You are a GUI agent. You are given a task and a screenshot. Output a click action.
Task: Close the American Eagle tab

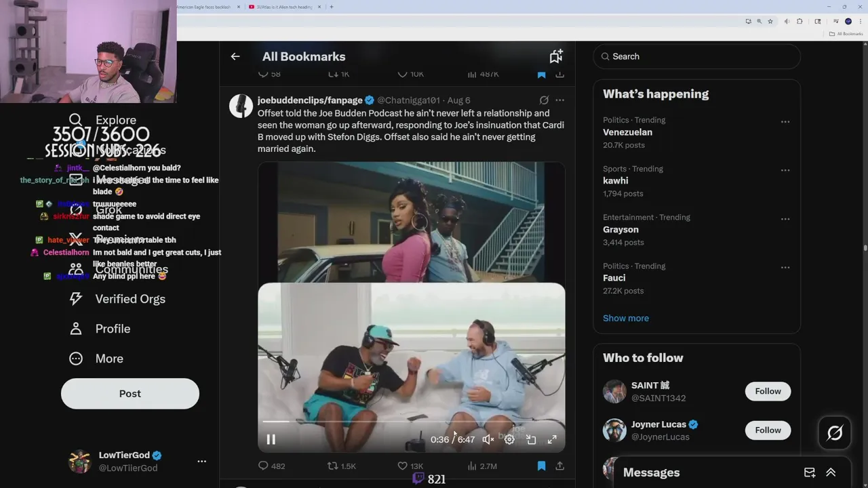239,7
